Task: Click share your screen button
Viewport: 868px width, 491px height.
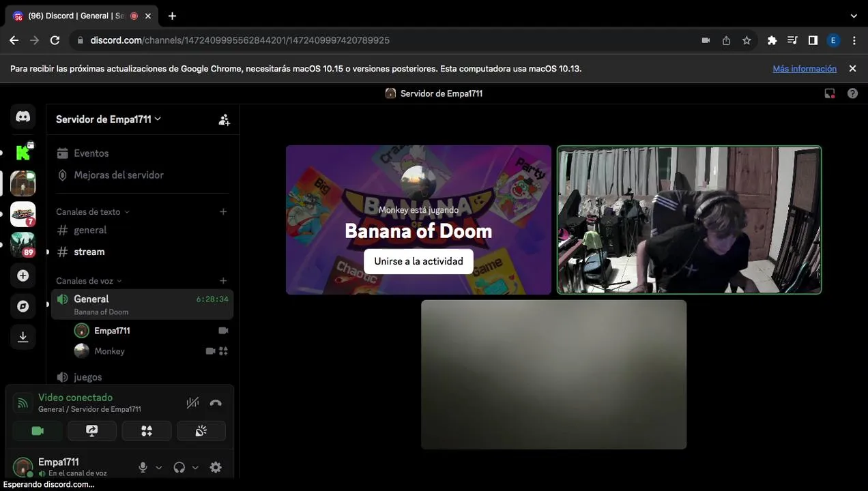Action: pos(92,431)
